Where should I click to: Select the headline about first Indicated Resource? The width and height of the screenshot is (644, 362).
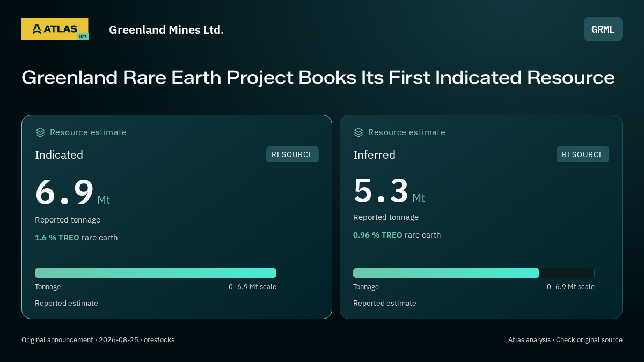click(x=318, y=77)
